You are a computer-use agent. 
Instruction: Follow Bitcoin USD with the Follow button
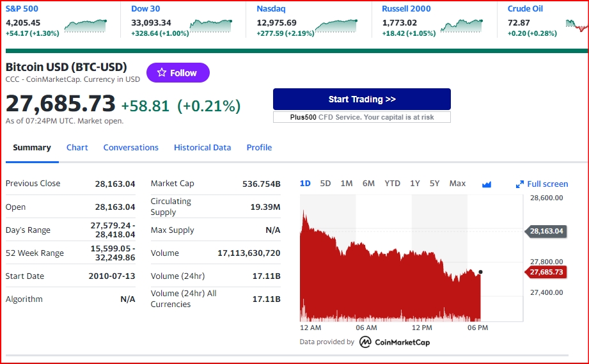pos(178,72)
